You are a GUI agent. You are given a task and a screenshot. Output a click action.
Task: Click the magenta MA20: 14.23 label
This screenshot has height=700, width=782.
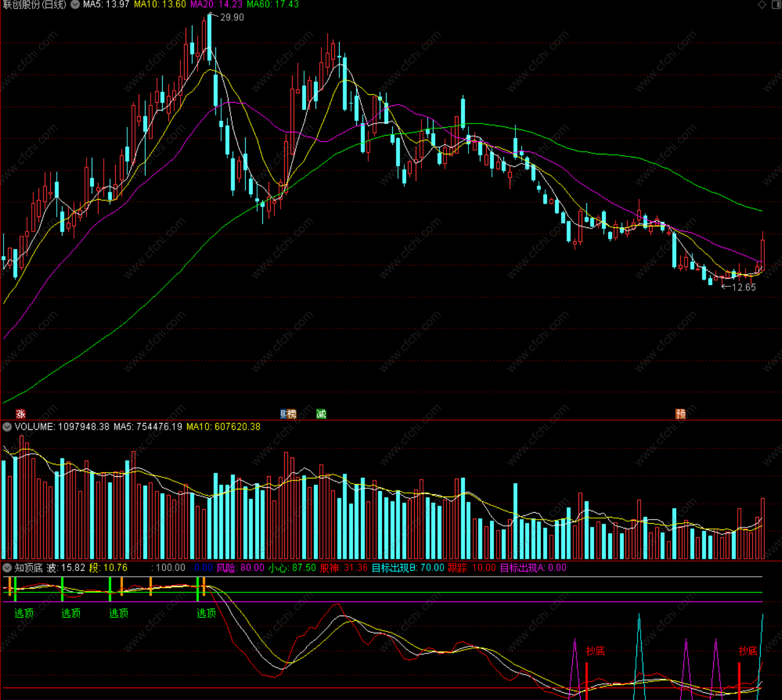pyautogui.click(x=216, y=4)
